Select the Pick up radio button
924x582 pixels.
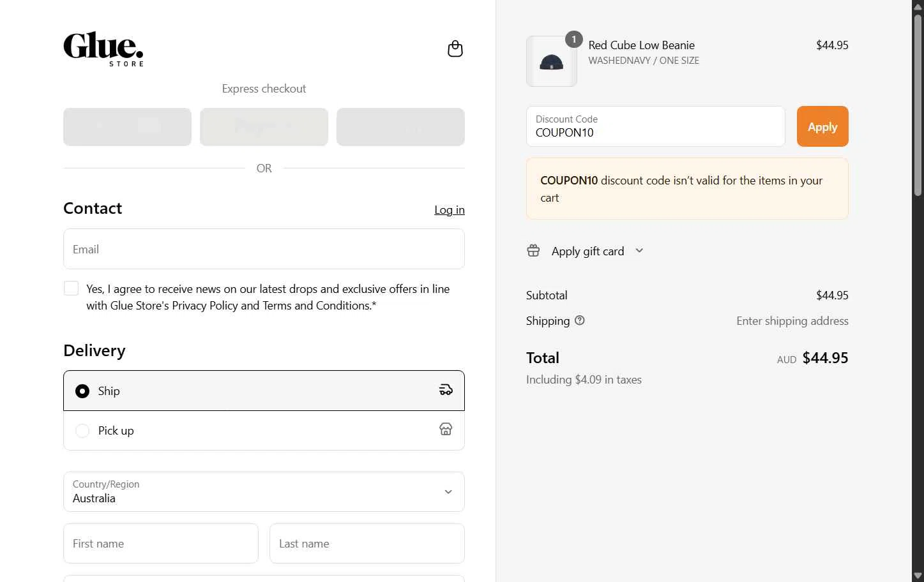click(x=82, y=431)
